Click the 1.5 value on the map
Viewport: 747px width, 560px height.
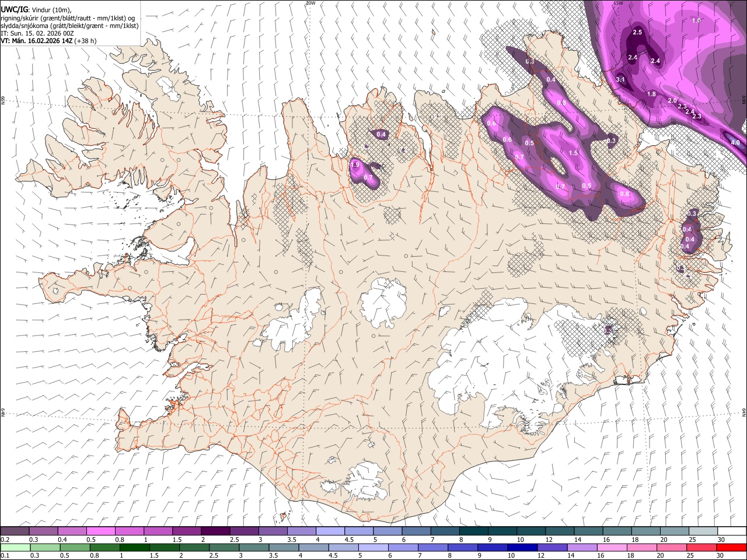[x=573, y=153]
